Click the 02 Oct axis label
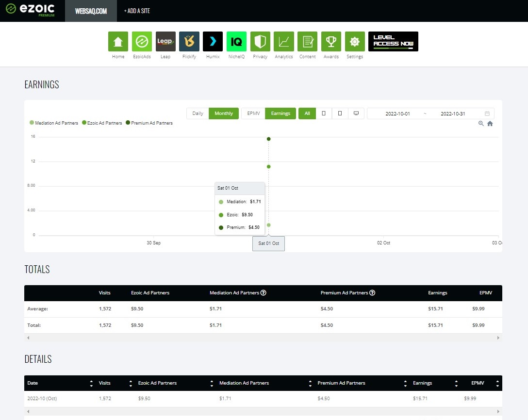This screenshot has height=420, width=528. coord(383,242)
